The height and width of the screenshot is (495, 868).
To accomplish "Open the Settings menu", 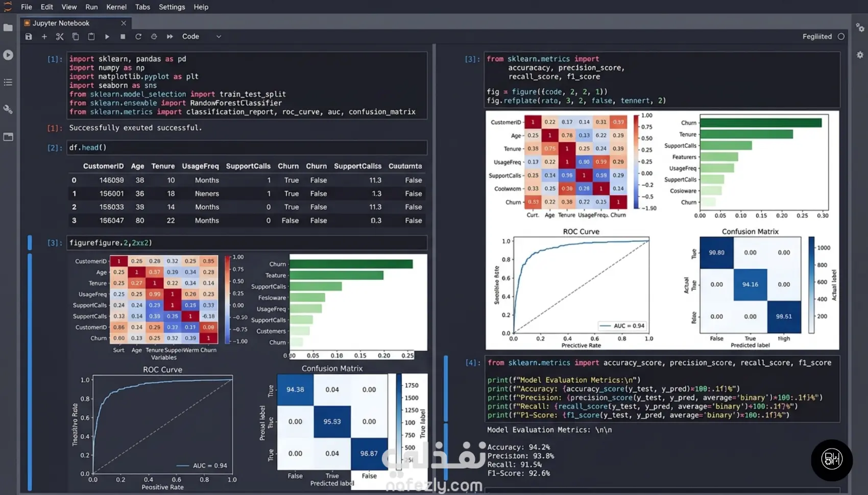I will click(x=172, y=7).
